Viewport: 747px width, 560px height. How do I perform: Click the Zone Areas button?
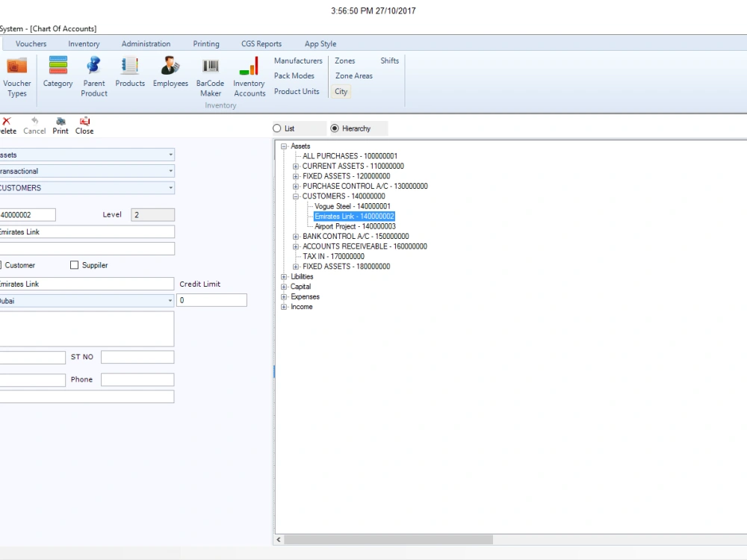(x=353, y=75)
